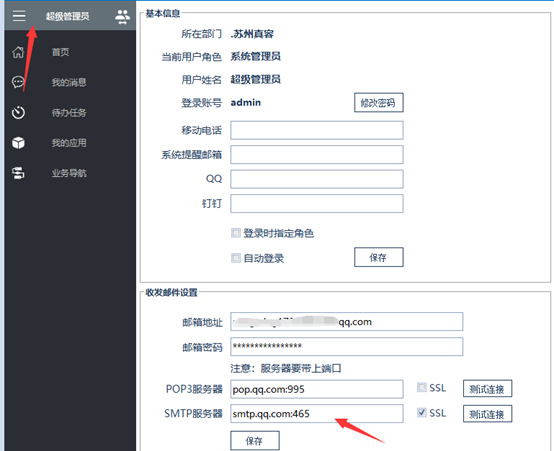The height and width of the screenshot is (451, 554).
Task: Open 业务导航 sidebar entry
Action: coord(69,173)
